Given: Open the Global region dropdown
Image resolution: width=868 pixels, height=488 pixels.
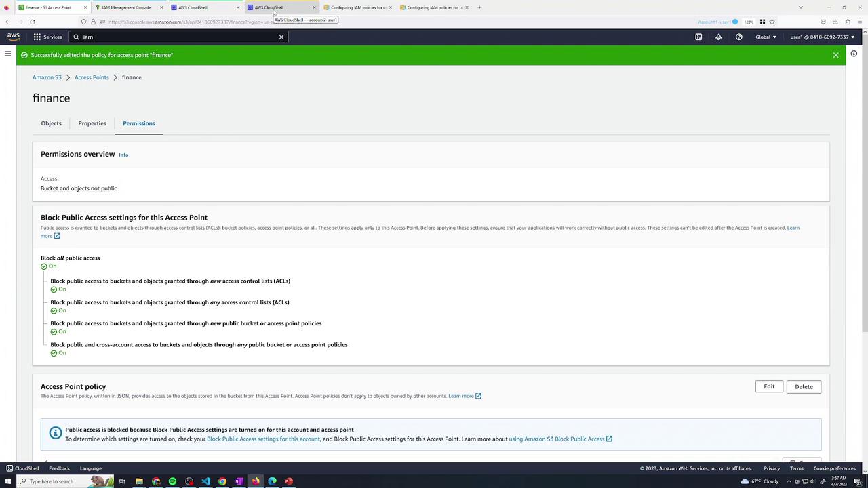Looking at the screenshot, I should click(x=766, y=37).
